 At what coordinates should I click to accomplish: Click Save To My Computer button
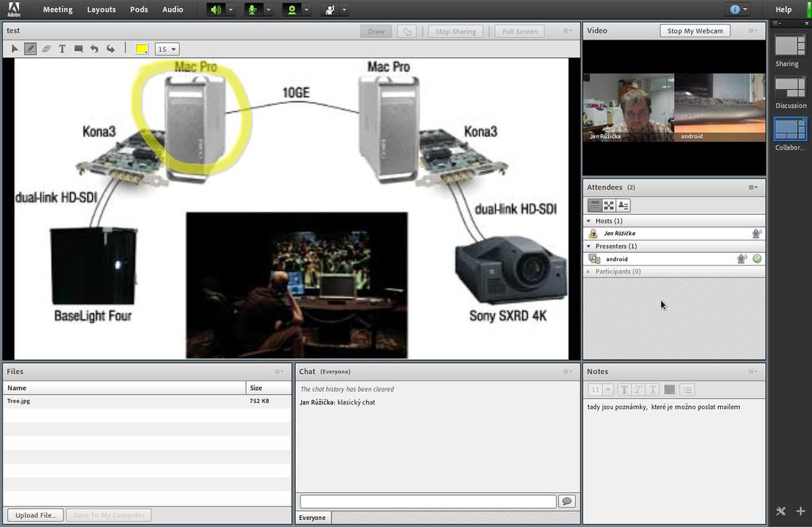[109, 515]
